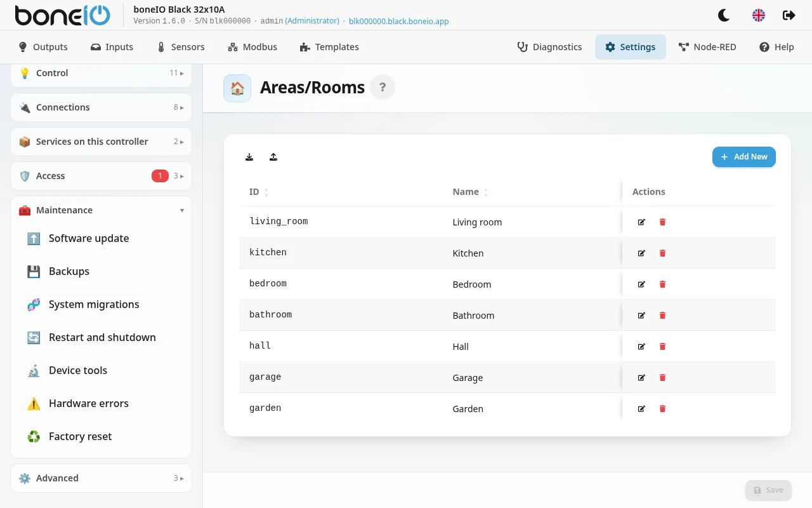Open the Outputs tab

43,47
